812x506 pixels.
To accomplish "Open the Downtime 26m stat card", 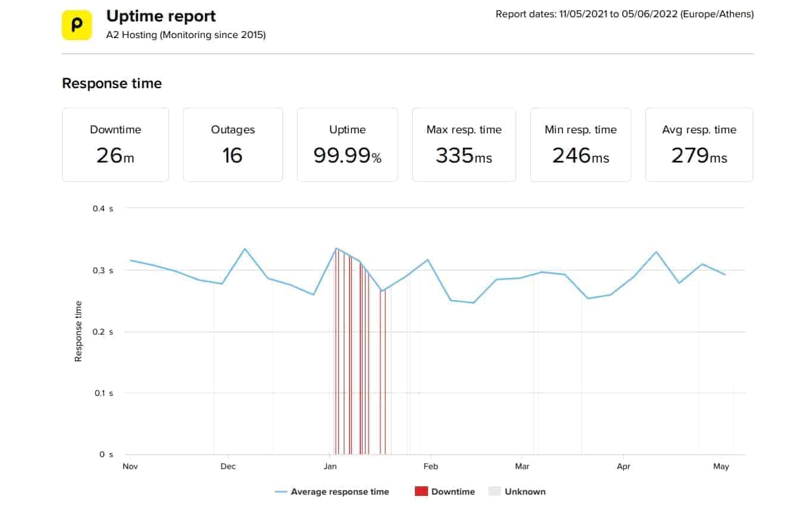I will coord(115,145).
